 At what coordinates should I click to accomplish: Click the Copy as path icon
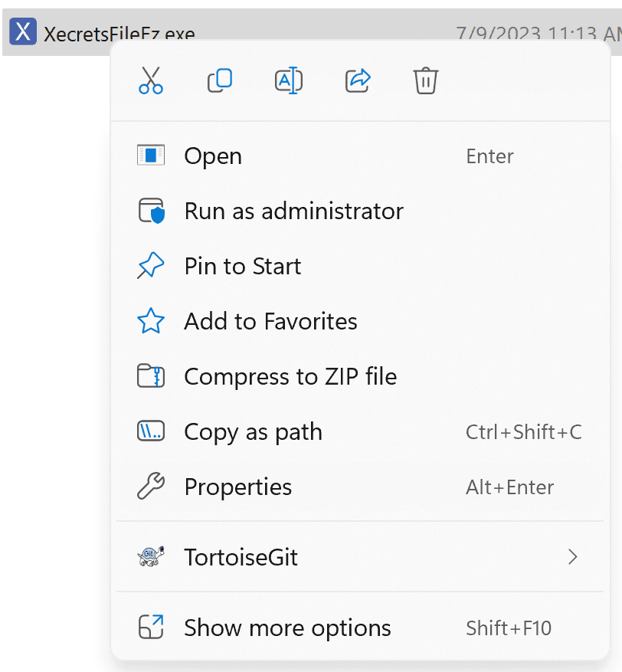[x=151, y=431]
